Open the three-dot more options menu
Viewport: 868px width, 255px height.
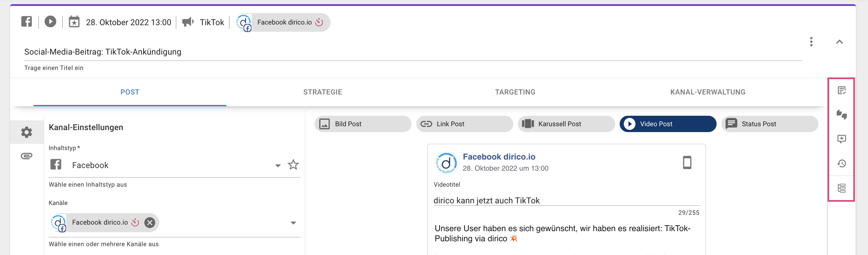tap(811, 42)
